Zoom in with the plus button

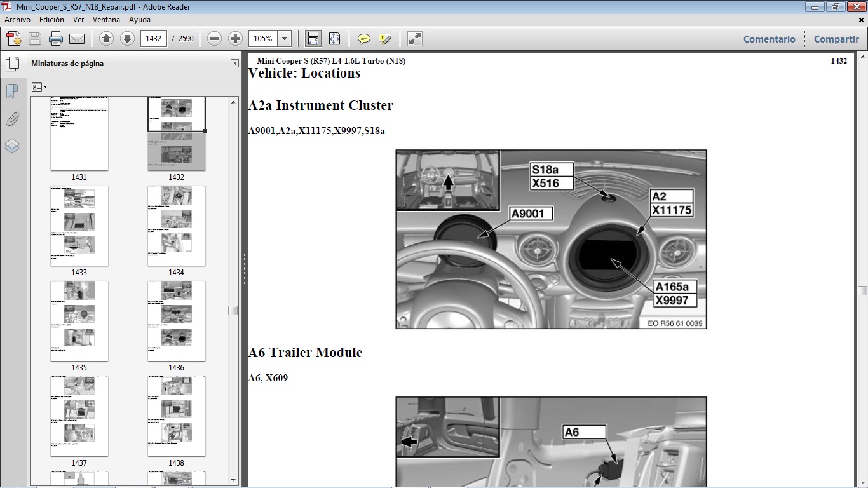pyautogui.click(x=236, y=39)
